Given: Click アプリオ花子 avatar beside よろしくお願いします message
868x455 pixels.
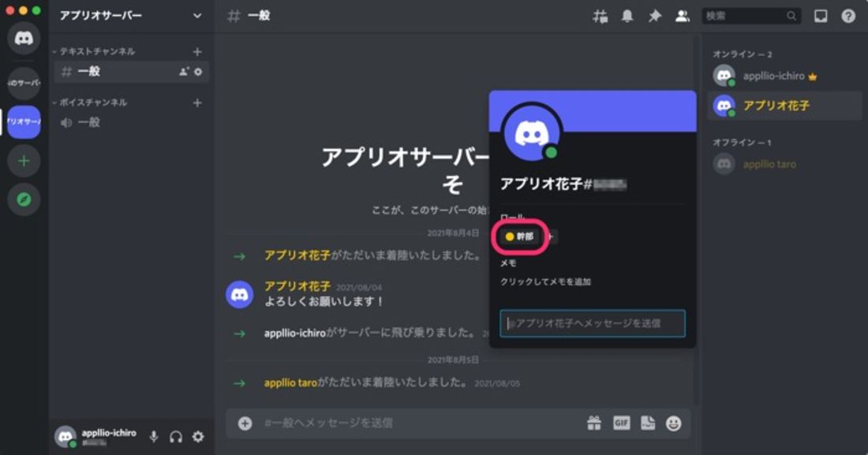Looking at the screenshot, I should coord(239,294).
